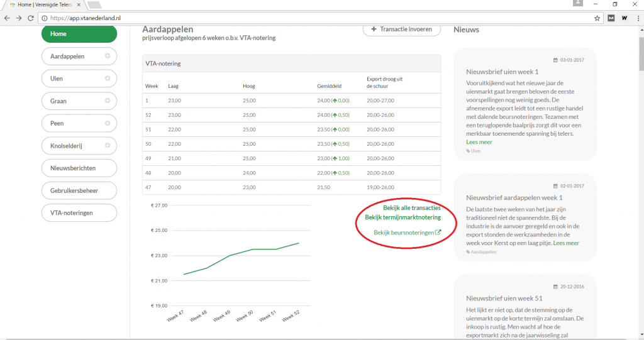Reload the page with refresh icon

tap(31, 18)
